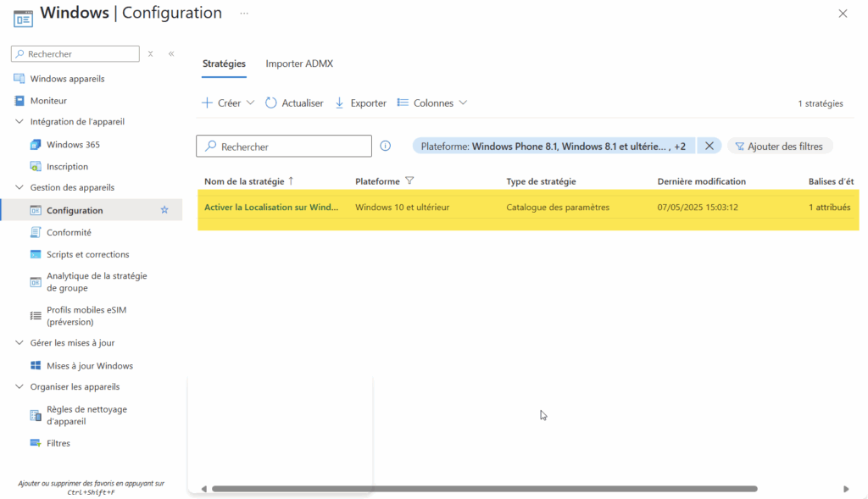Select Scripts et corrections entry
868x499 pixels.
click(x=88, y=254)
